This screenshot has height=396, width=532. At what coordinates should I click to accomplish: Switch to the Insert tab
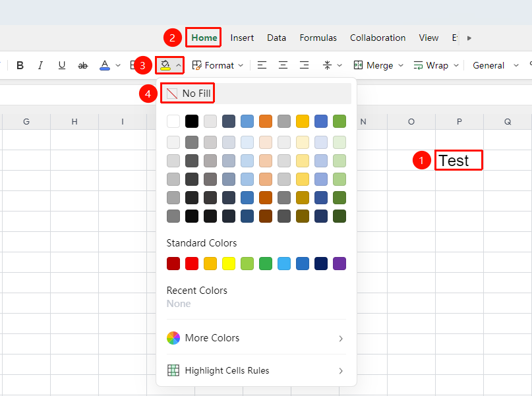point(242,38)
